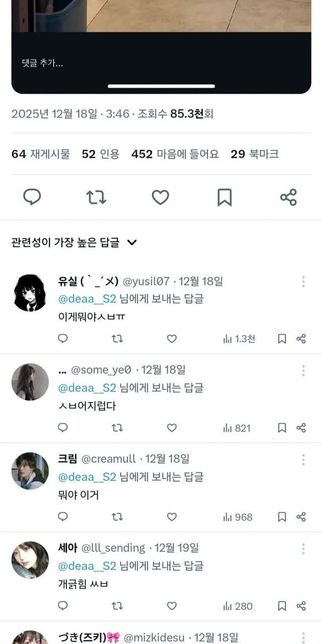Open @deaa_S2 mention in 유실's reply

coord(88,299)
